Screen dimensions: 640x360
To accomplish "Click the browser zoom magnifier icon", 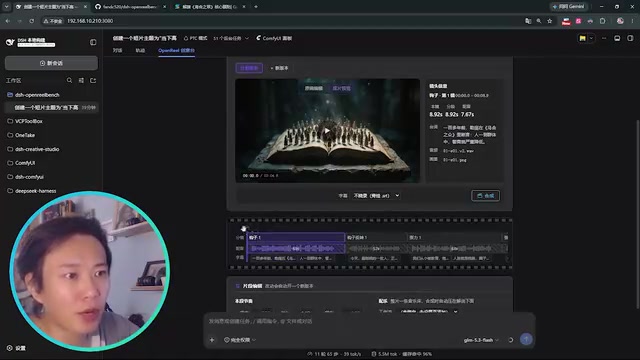I will coord(539,21).
